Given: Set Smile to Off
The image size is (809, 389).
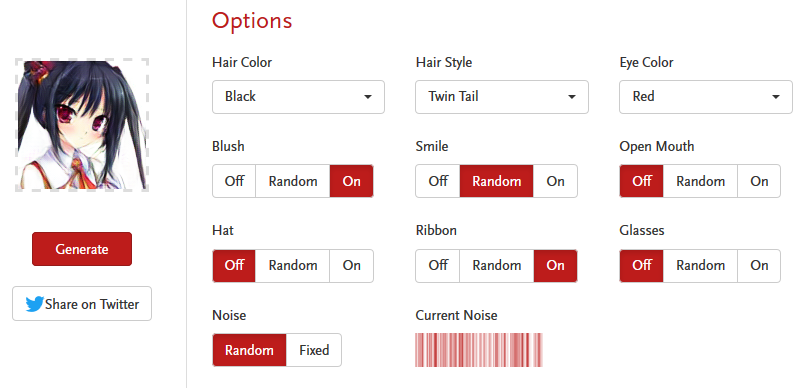Looking at the screenshot, I should point(438,181).
